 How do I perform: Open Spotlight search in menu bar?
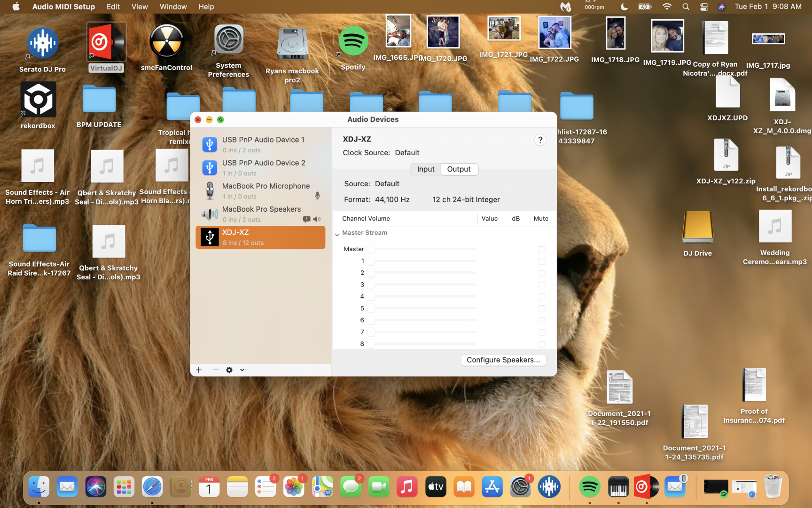(686, 7)
